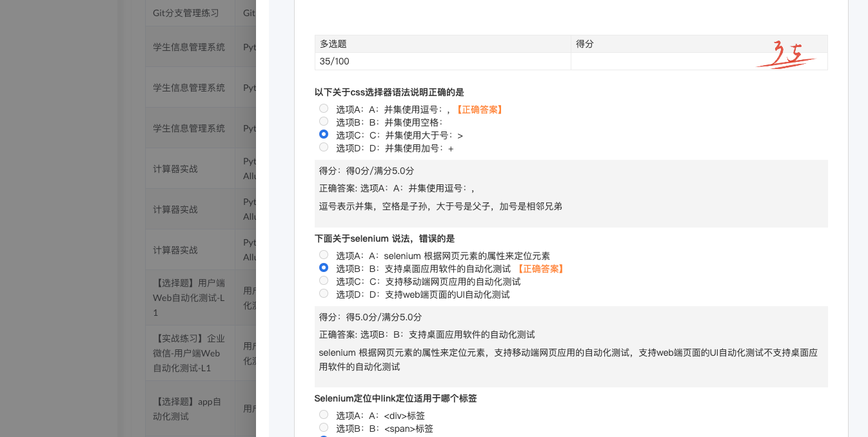Select option A: <div>标签

324,415
